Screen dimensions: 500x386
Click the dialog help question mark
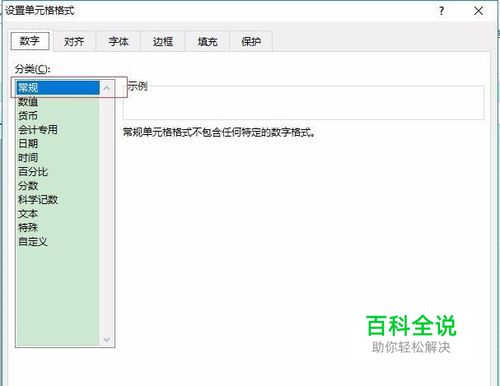tap(441, 11)
